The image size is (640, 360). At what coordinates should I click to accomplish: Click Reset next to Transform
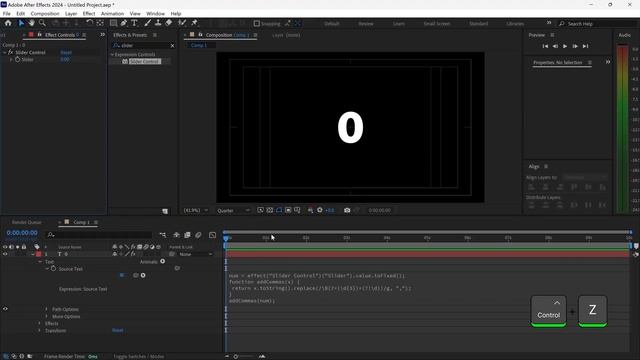(x=118, y=330)
